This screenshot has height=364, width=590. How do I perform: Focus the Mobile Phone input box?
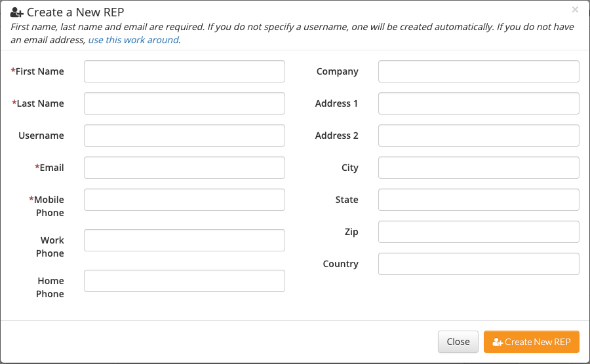[x=184, y=200]
